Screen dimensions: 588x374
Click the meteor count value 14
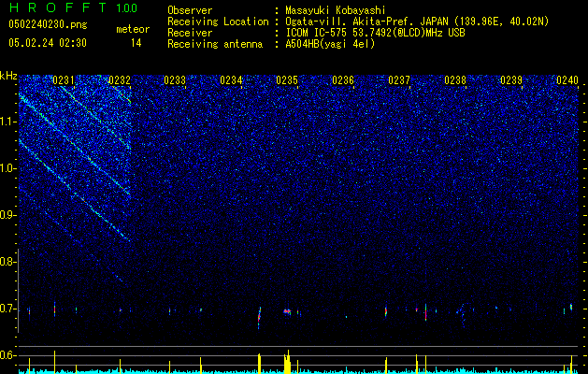click(x=136, y=43)
